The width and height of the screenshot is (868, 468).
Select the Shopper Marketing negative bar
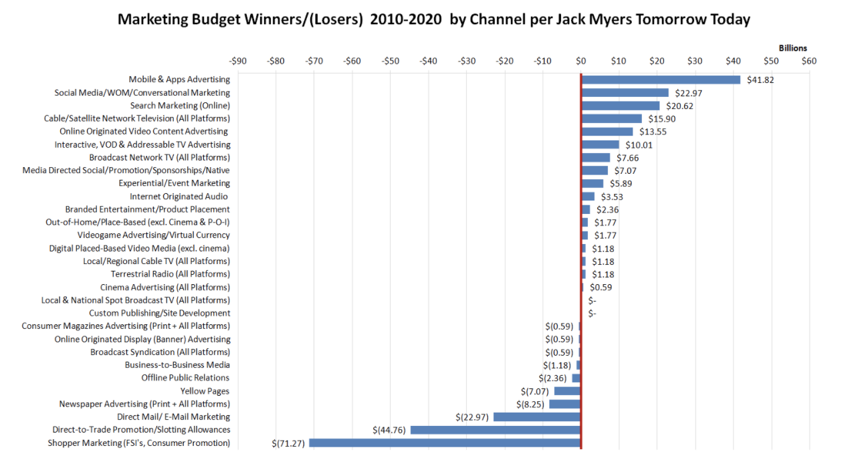(445, 443)
